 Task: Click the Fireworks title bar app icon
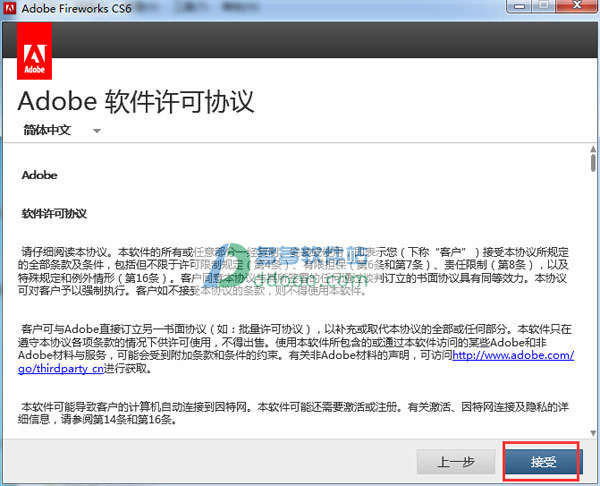point(9,8)
